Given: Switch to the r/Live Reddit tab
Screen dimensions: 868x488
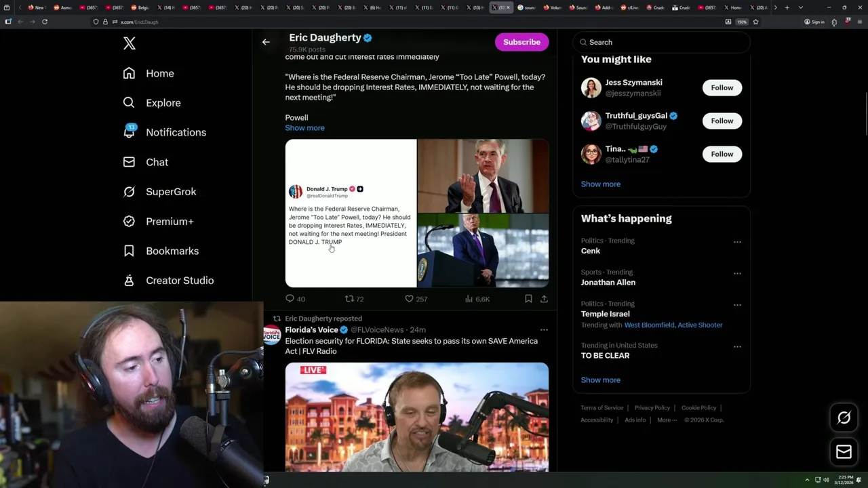Looking at the screenshot, I should click(x=633, y=7).
